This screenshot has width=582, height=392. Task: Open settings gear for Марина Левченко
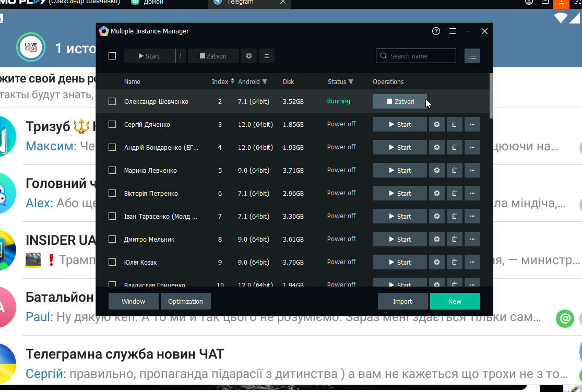coord(437,170)
